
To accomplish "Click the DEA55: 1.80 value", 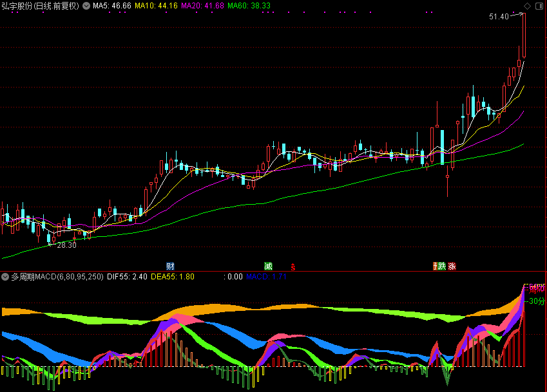I will 172,277.
